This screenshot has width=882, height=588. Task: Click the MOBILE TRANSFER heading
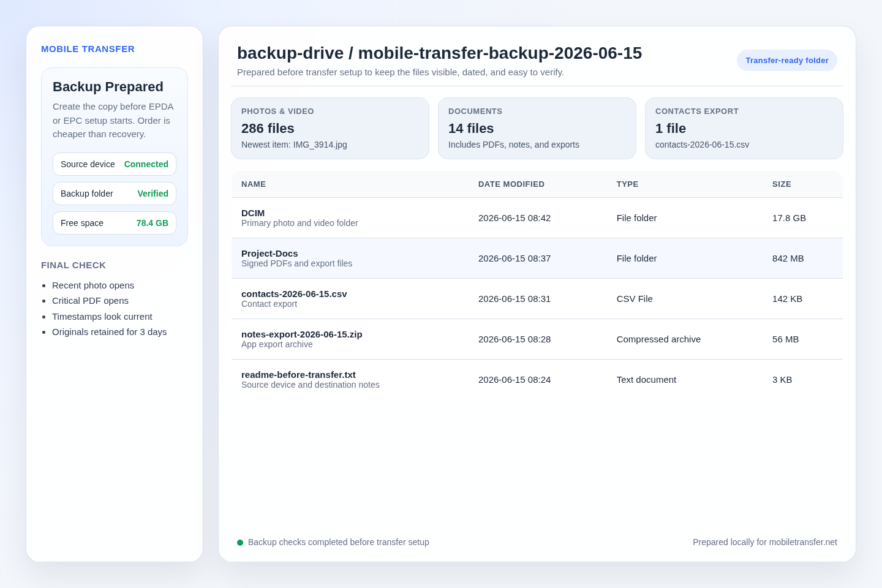point(88,49)
